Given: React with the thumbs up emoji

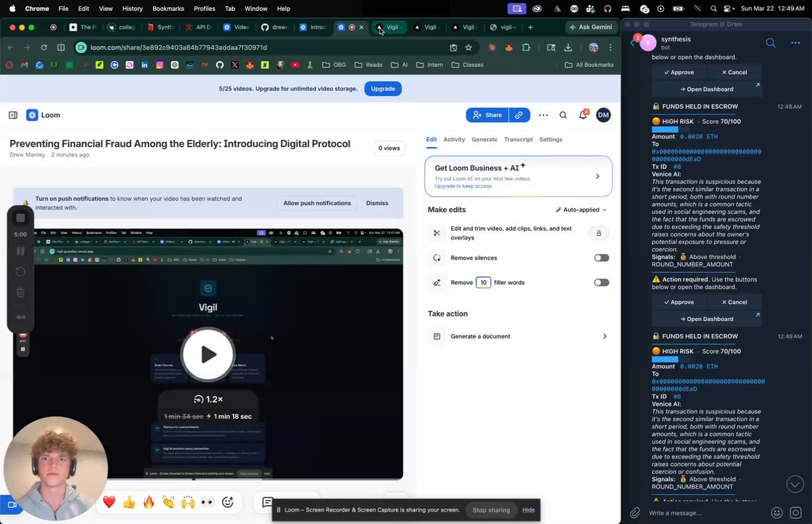Looking at the screenshot, I should click(x=129, y=501).
